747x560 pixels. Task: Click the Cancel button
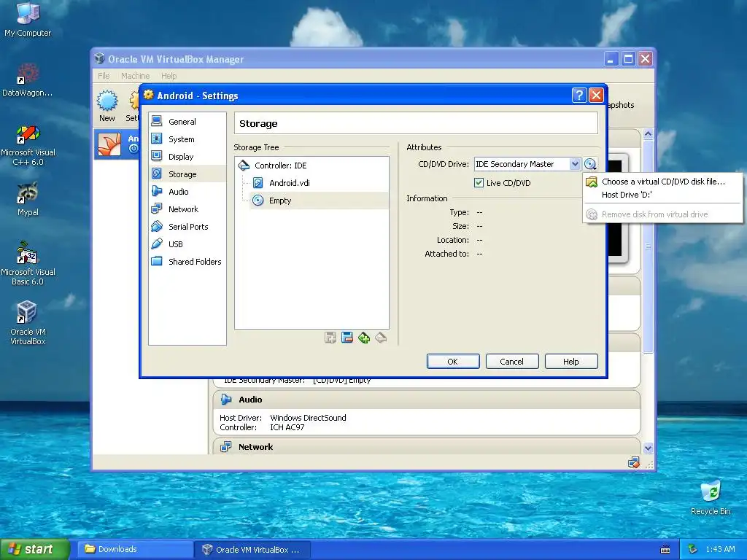click(511, 362)
